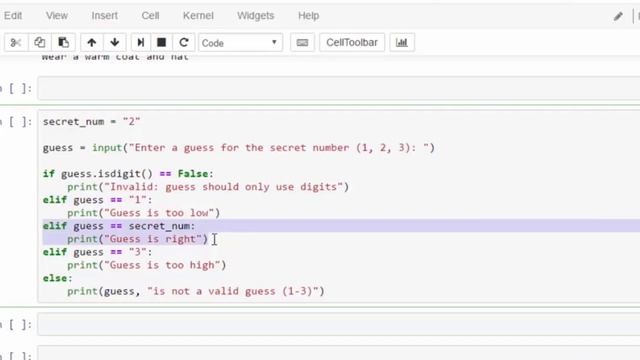The height and width of the screenshot is (360, 640).
Task: Open the Insert menu
Action: click(x=104, y=16)
